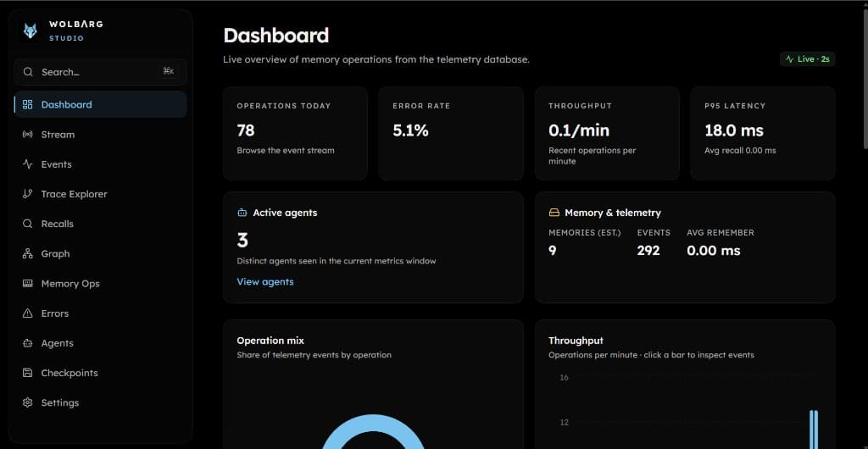Click the Live 2s status badge
Viewport: 868px width, 449px height.
click(x=807, y=59)
